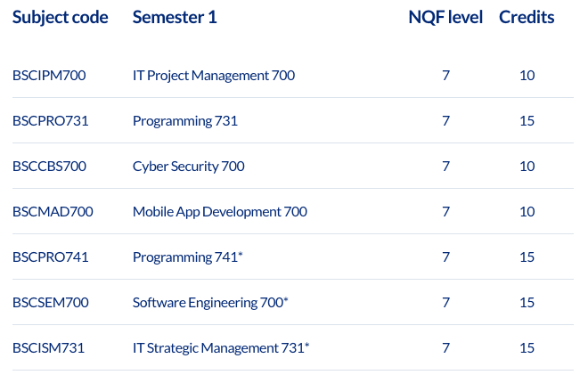The height and width of the screenshot is (383, 588).
Task: Click the Credits column header
Action: click(x=527, y=17)
